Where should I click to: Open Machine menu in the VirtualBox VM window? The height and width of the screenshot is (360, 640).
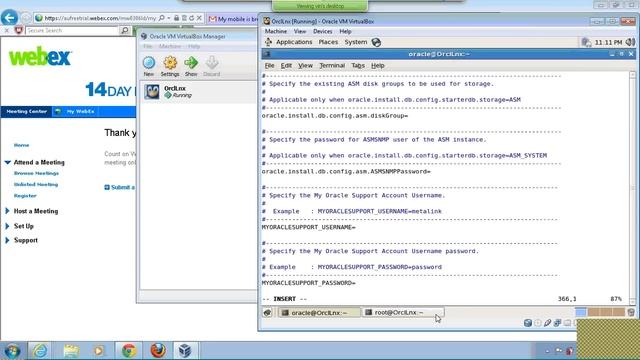click(x=276, y=31)
